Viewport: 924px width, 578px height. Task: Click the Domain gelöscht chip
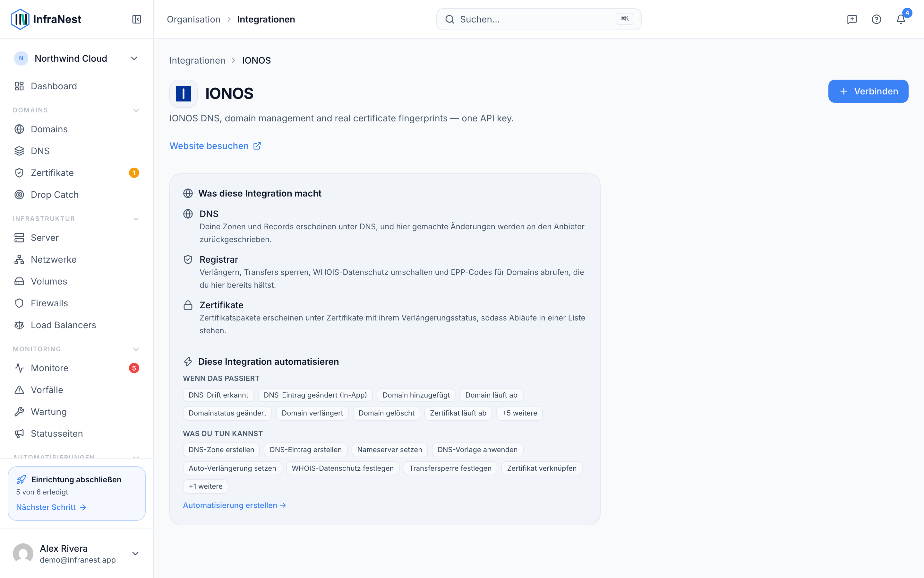tap(386, 413)
